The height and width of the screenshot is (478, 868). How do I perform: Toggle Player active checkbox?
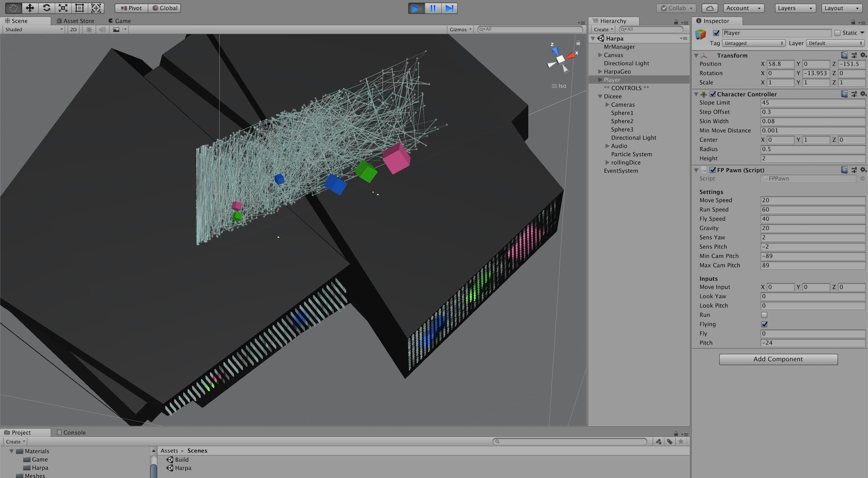point(716,33)
